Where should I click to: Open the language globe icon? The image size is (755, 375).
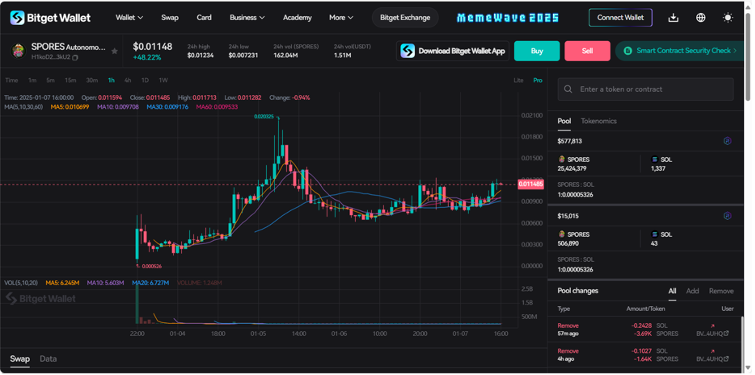tap(701, 18)
